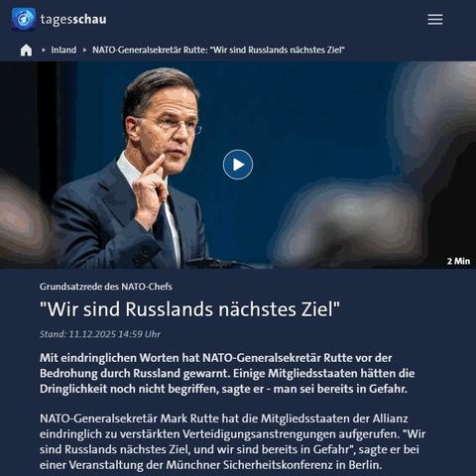The width and height of the screenshot is (476, 476).
Task: Play the video with the round play icon
Action: 238,165
